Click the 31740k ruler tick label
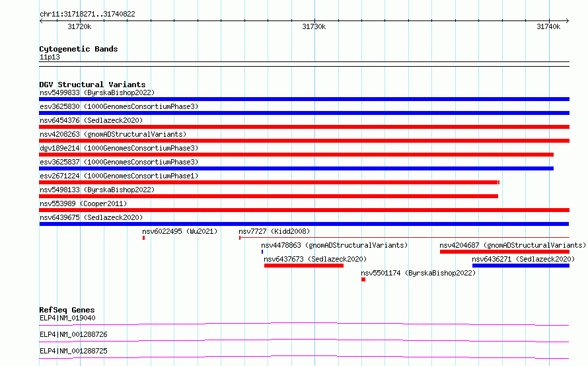 548,26
